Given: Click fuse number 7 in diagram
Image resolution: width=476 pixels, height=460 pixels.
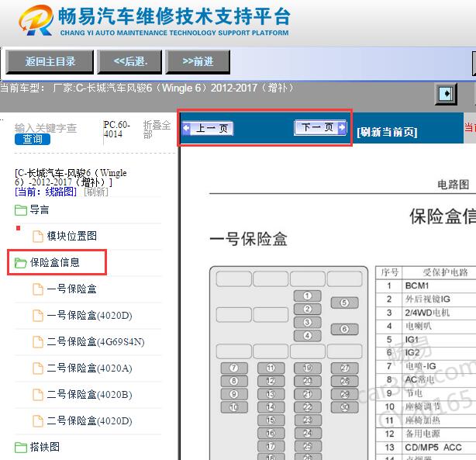Looking at the screenshot, I should point(234,368).
